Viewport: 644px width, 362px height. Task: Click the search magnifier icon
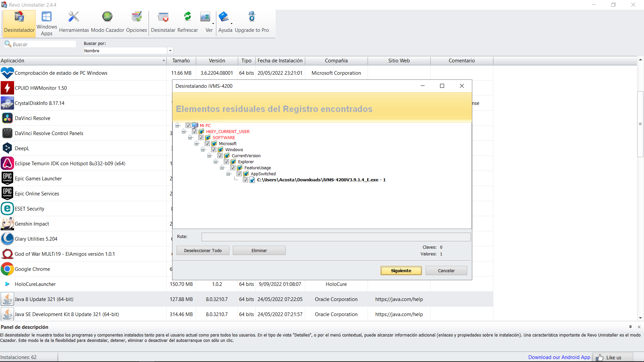click(x=8, y=44)
